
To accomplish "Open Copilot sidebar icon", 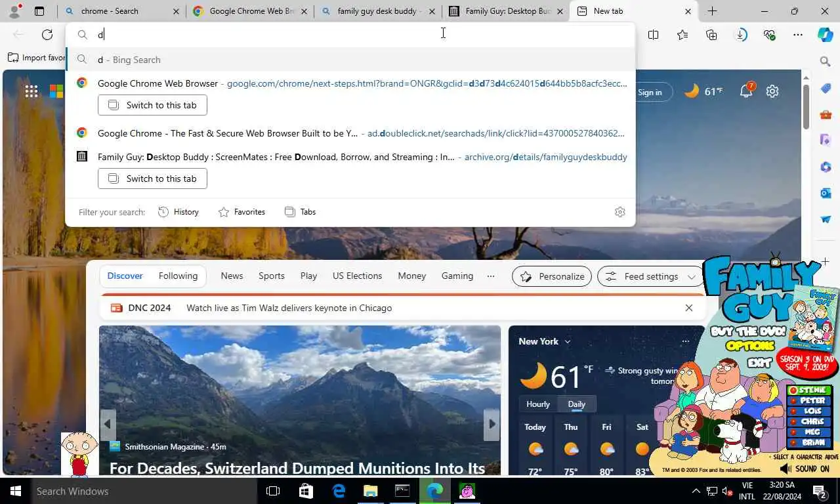I will 826,35.
